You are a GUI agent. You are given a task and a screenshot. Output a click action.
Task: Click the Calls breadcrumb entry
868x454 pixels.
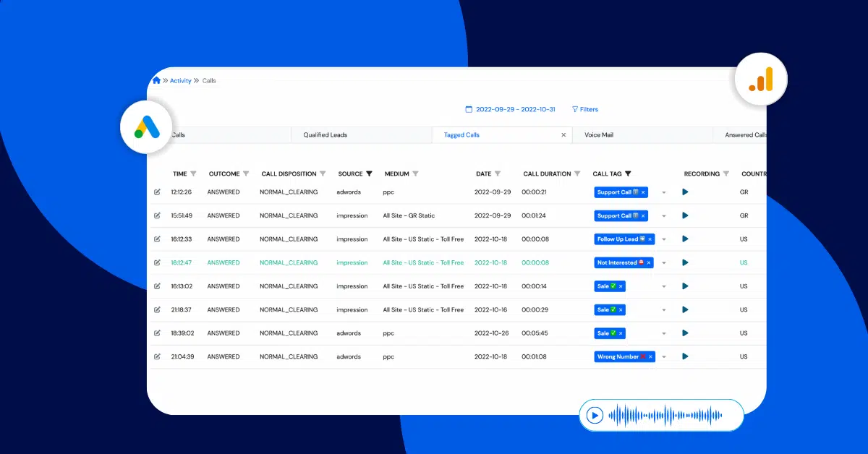coord(209,81)
